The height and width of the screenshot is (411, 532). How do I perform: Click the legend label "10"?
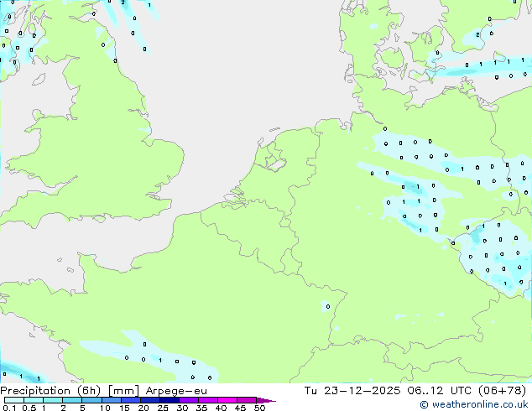tap(105, 408)
